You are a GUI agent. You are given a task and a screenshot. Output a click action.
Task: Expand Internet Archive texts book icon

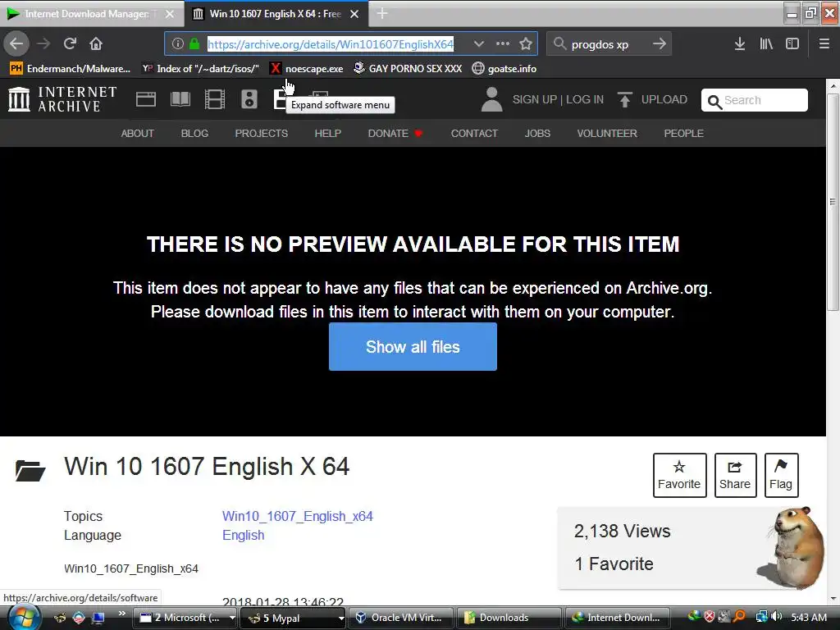pyautogui.click(x=180, y=99)
